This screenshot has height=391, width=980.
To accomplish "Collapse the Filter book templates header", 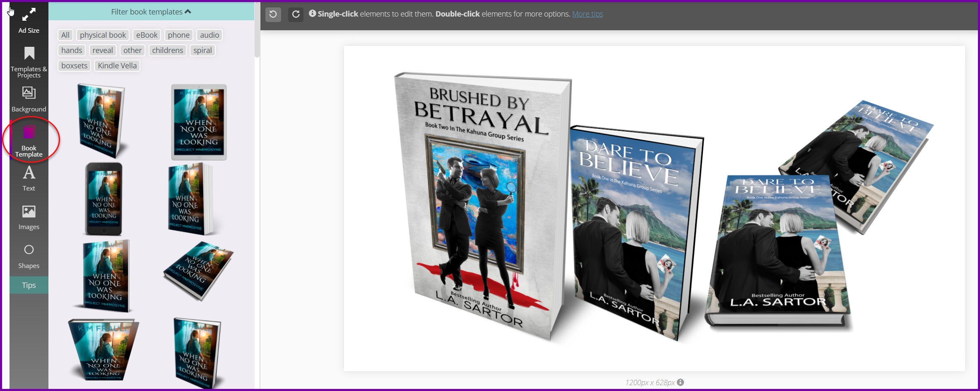I will tap(151, 12).
